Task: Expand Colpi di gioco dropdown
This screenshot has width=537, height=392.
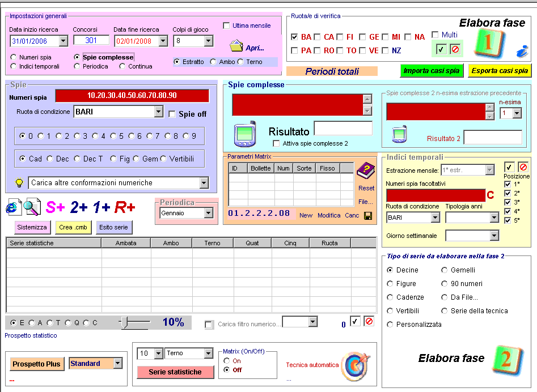Action: (208, 41)
